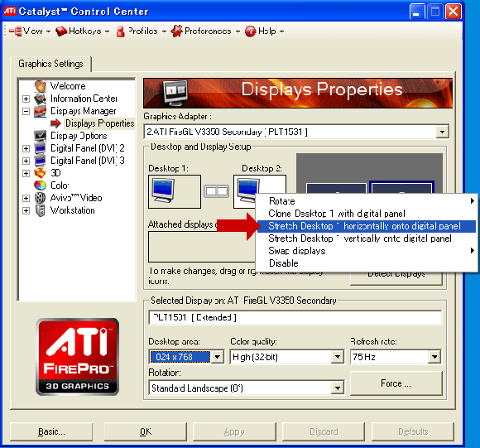The width and height of the screenshot is (480, 448).
Task: Click the Help question mark toolbar icon
Action: point(250,31)
